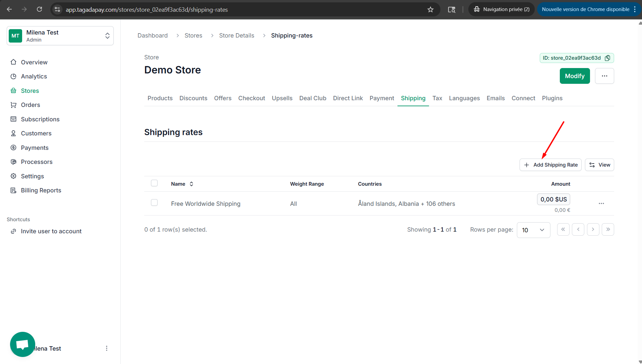The image size is (642, 364).
Task: Click the Free Worldwide Shipping rate name
Action: [x=206, y=204]
